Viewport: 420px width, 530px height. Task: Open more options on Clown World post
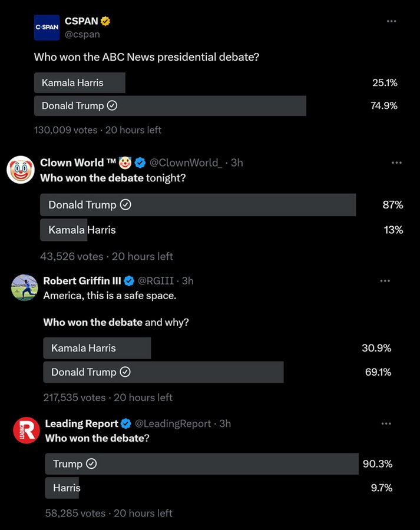point(396,163)
